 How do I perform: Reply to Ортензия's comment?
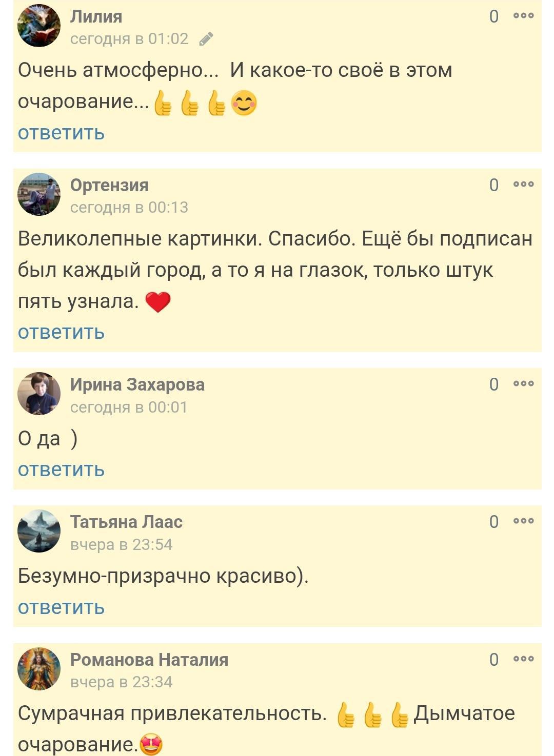(61, 332)
